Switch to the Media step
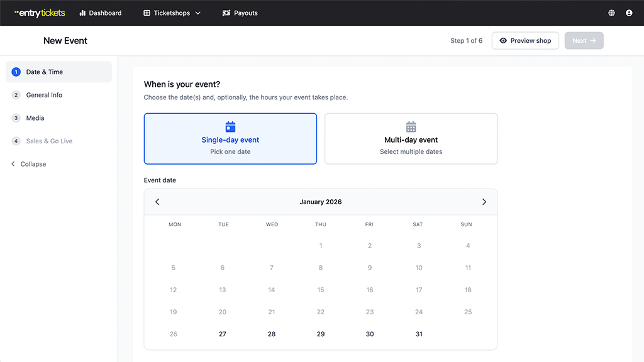This screenshot has width=644, height=362. tap(35, 118)
